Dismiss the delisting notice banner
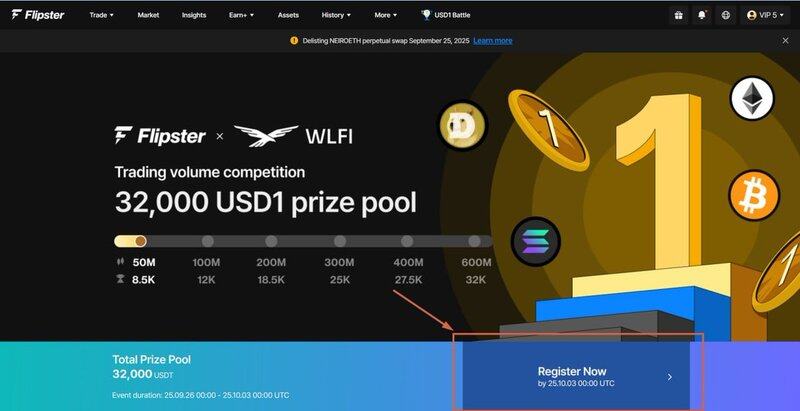The height and width of the screenshot is (411, 800). point(785,41)
